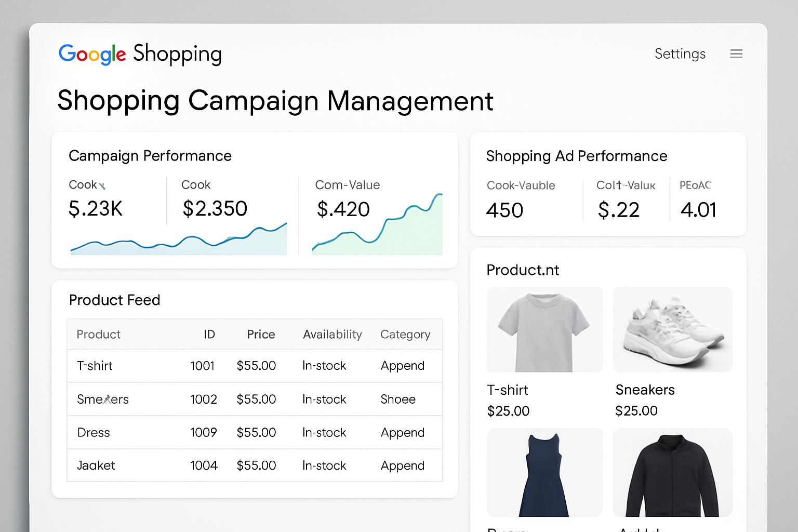Open the black jacket product thumbnail
The width and height of the screenshot is (798, 532).
(673, 472)
